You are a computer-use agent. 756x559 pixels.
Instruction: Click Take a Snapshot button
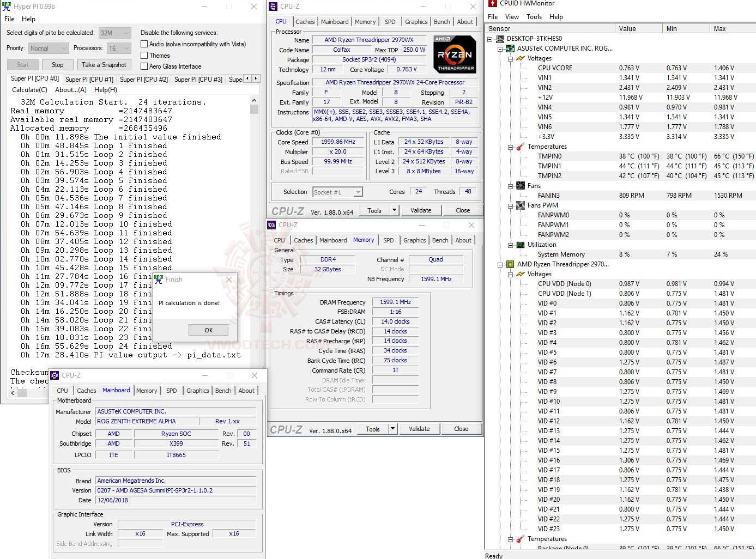pyautogui.click(x=104, y=65)
